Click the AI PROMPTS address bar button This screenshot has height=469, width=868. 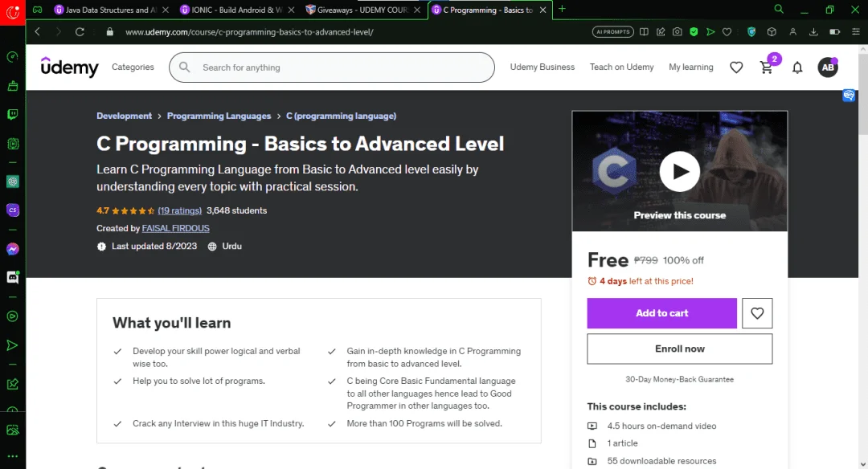click(612, 32)
